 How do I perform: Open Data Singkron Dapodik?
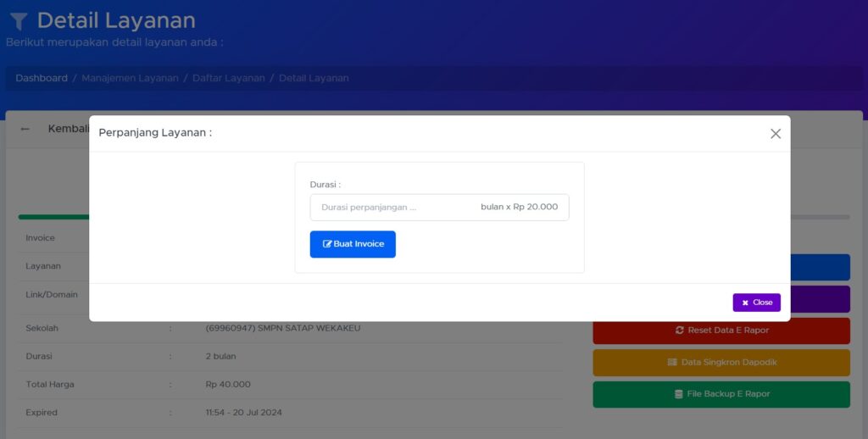[721, 363]
